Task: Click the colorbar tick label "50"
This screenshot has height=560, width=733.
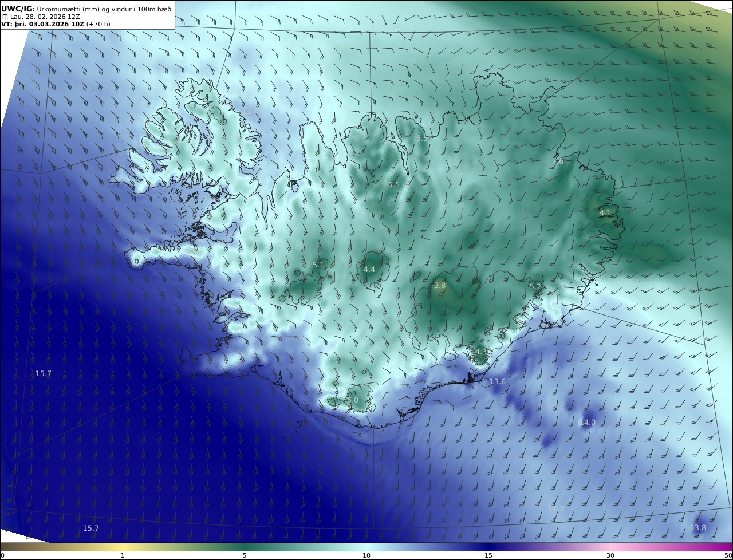Action: 728,555
